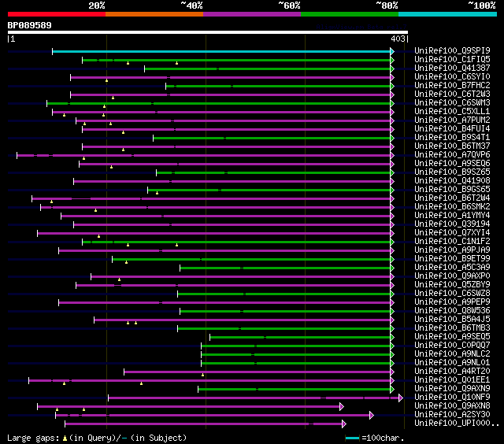Open the UniRef100_C6T2W3 hit label
The height and width of the screenshot is (444, 504).
pyautogui.click(x=452, y=94)
